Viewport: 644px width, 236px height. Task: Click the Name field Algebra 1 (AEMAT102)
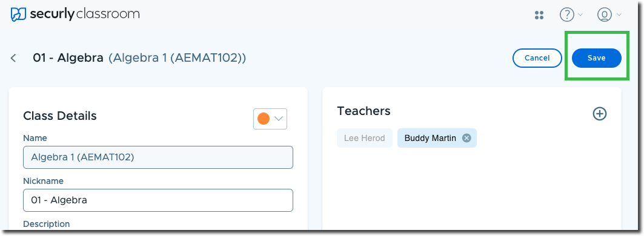tap(158, 157)
